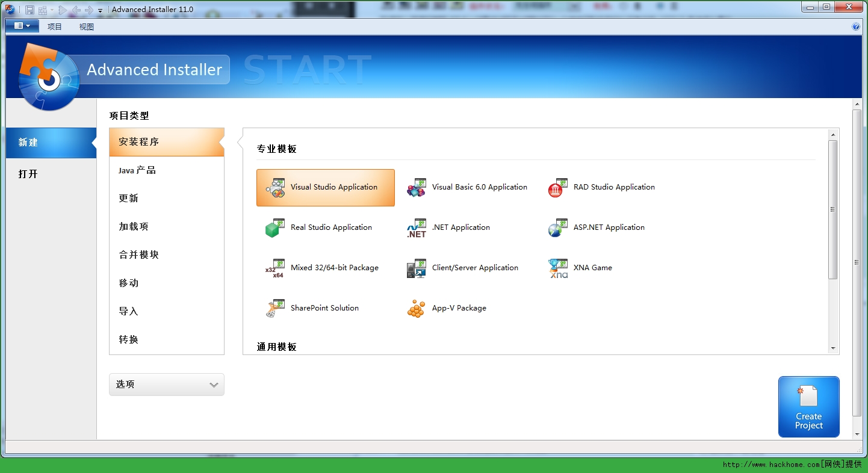
Task: Click the ASP.NET Application globe icon
Action: 558,228
